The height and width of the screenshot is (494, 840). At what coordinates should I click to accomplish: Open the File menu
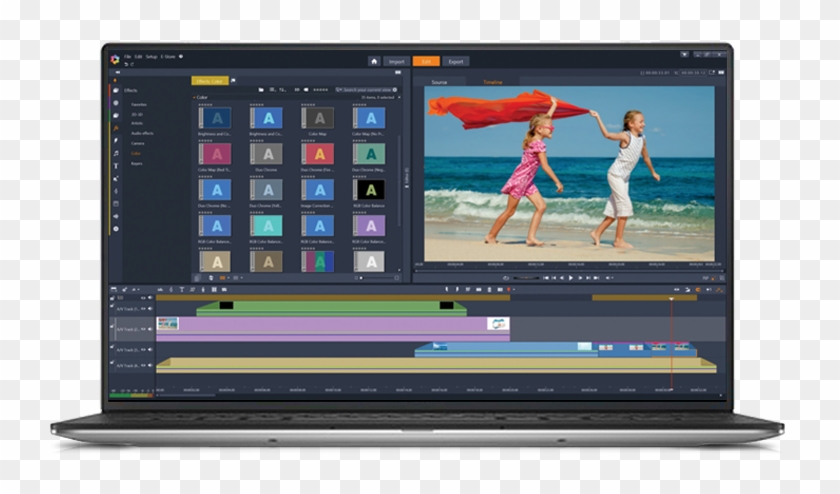point(128,58)
